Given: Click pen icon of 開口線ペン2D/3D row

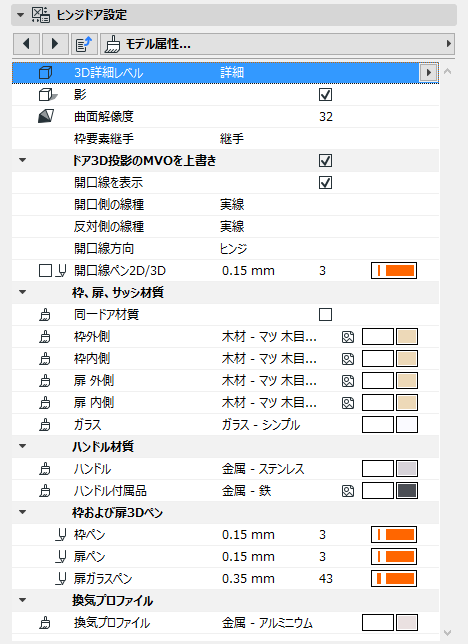Looking at the screenshot, I should point(61,271).
